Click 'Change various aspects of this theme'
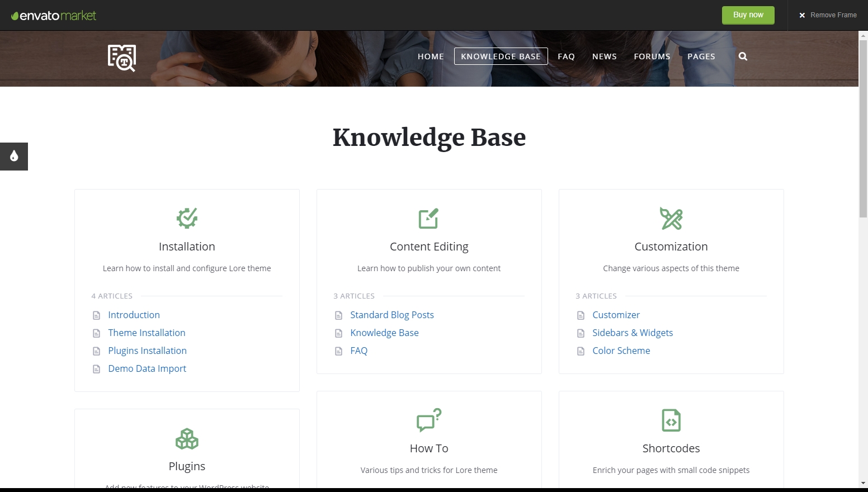This screenshot has height=492, width=868. [x=671, y=268]
